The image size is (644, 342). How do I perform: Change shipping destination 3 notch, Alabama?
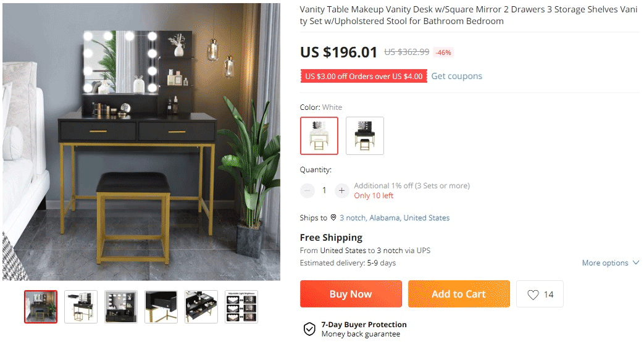coord(395,217)
